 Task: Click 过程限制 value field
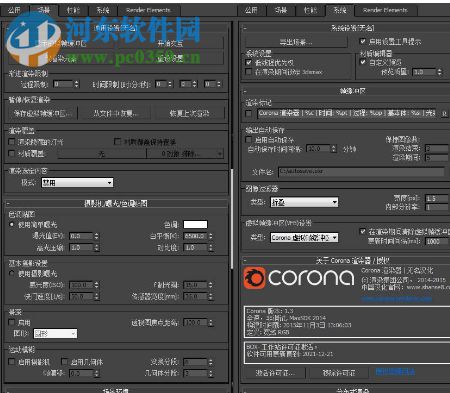point(64,84)
